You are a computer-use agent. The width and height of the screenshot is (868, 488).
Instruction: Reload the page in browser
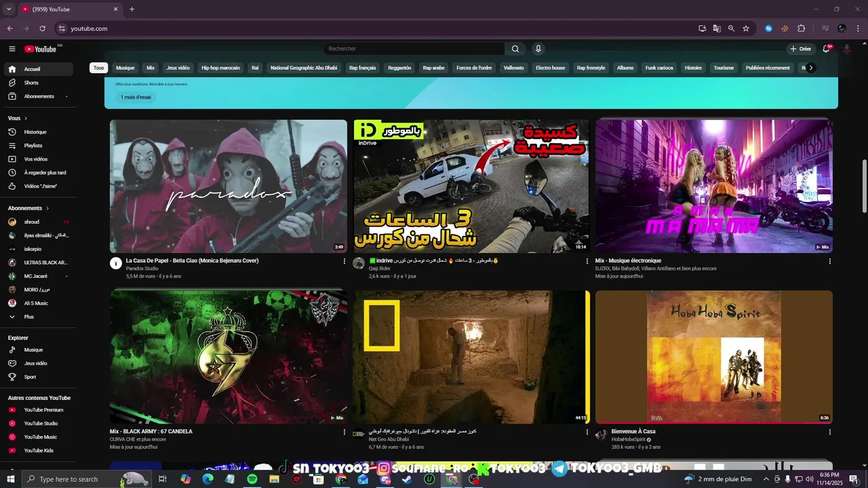click(x=42, y=28)
